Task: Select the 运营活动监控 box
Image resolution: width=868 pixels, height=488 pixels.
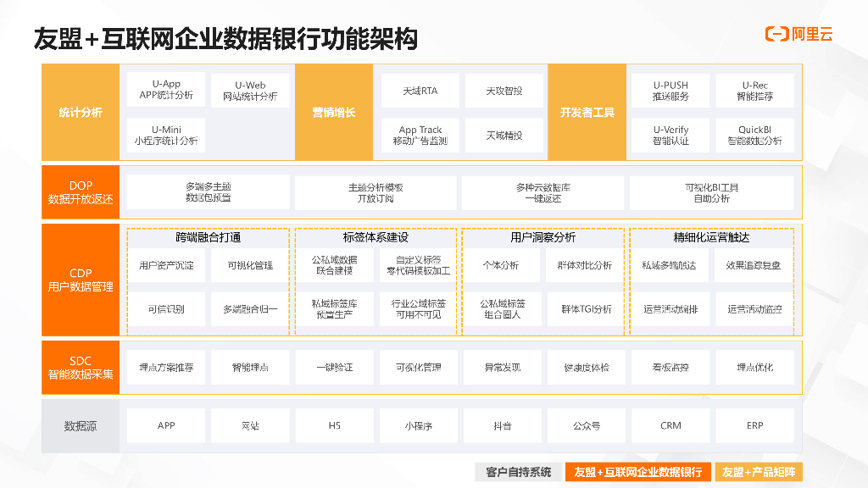Action: 754,309
